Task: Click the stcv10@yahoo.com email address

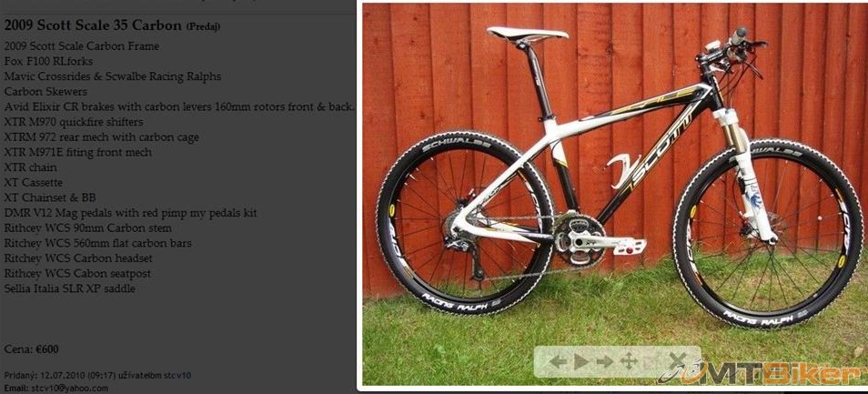Action: (70, 389)
